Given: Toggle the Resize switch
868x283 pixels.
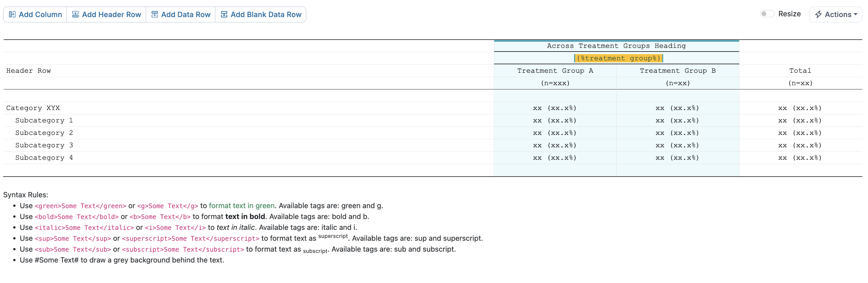Looking at the screenshot, I should tap(767, 14).
